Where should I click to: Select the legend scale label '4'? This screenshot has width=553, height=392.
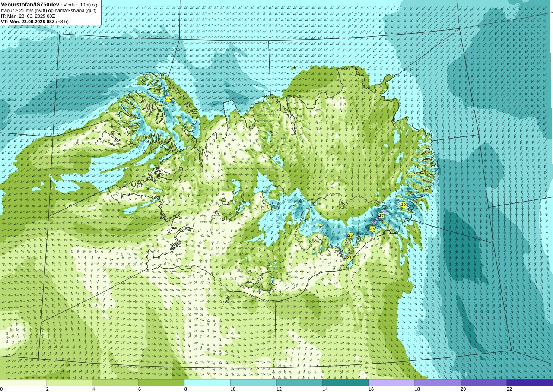coord(93,389)
